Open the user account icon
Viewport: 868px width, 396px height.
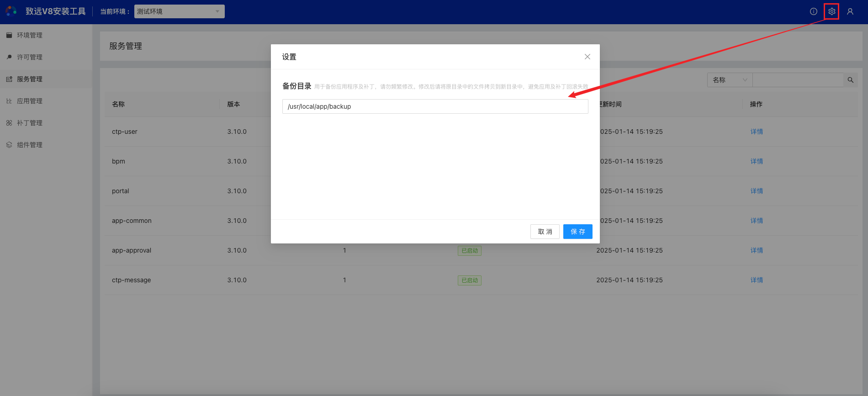850,11
